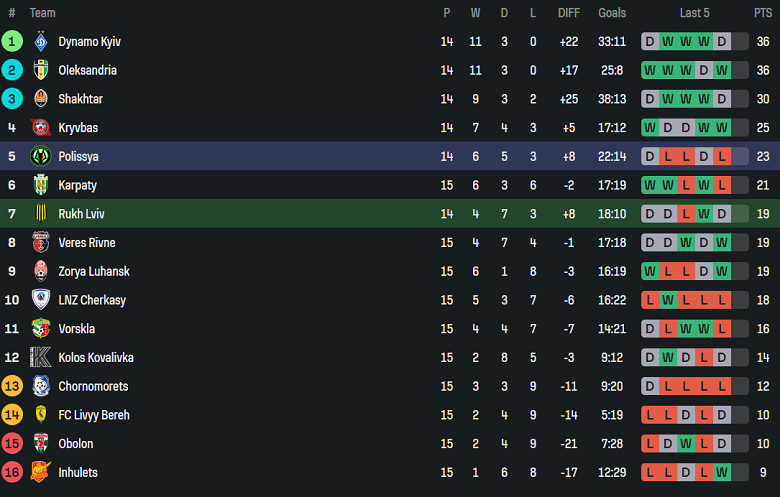This screenshot has width=780, height=497.
Task: Sort table by PTS column header
Action: pyautogui.click(x=763, y=13)
